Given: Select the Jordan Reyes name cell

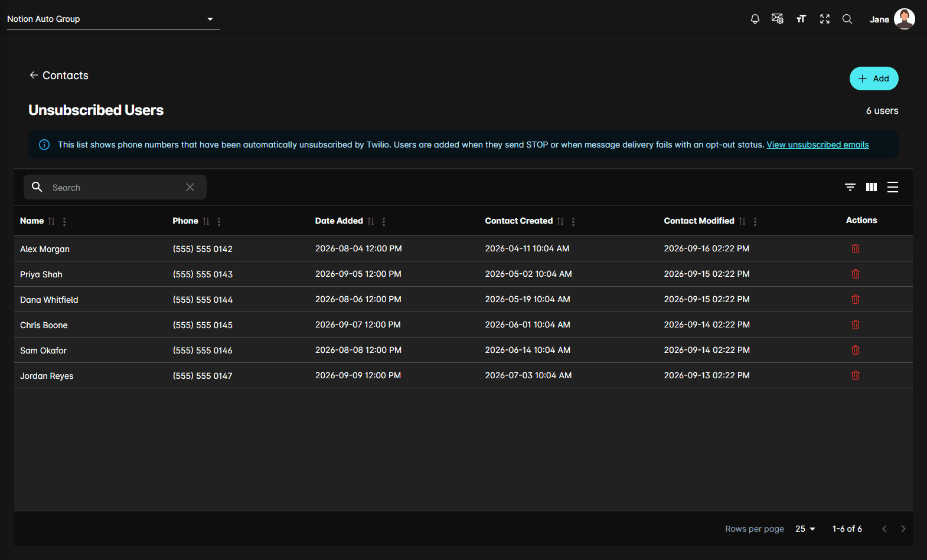Looking at the screenshot, I should pyautogui.click(x=47, y=376).
